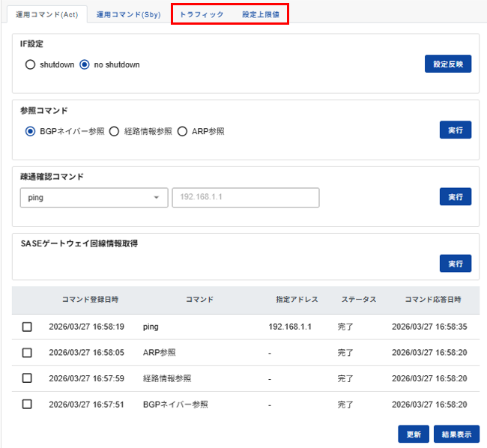
Task: Select 経路情報参照 radio button
Action: click(115, 131)
